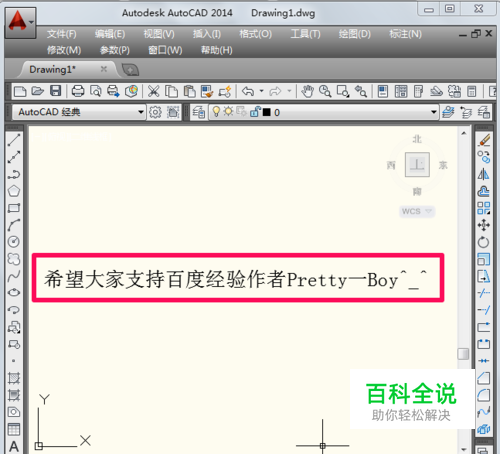Select the Erase tool in Modify toolbar
This screenshot has width=500, height=454.
[x=484, y=140]
